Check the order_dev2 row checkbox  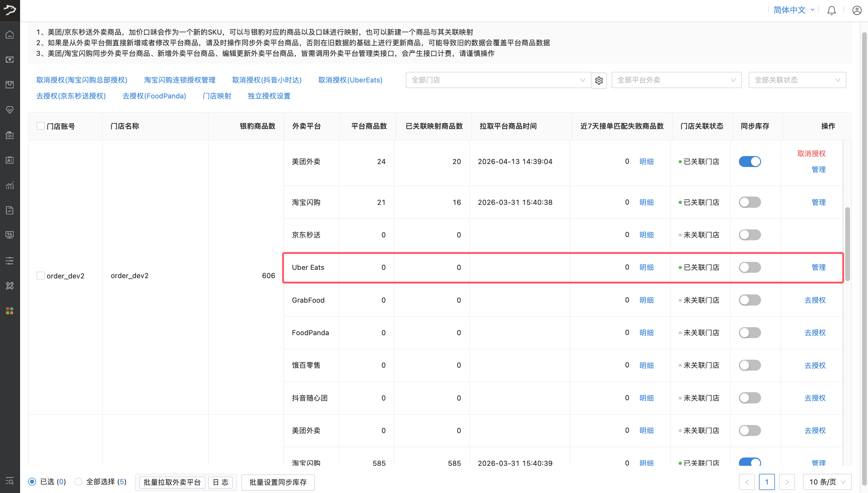pos(40,276)
